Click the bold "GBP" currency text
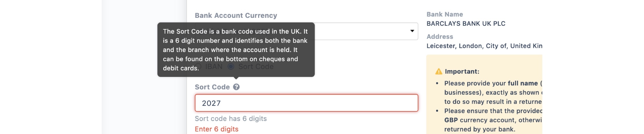Viewport: 644px width, 134px height. pyautogui.click(x=451, y=120)
